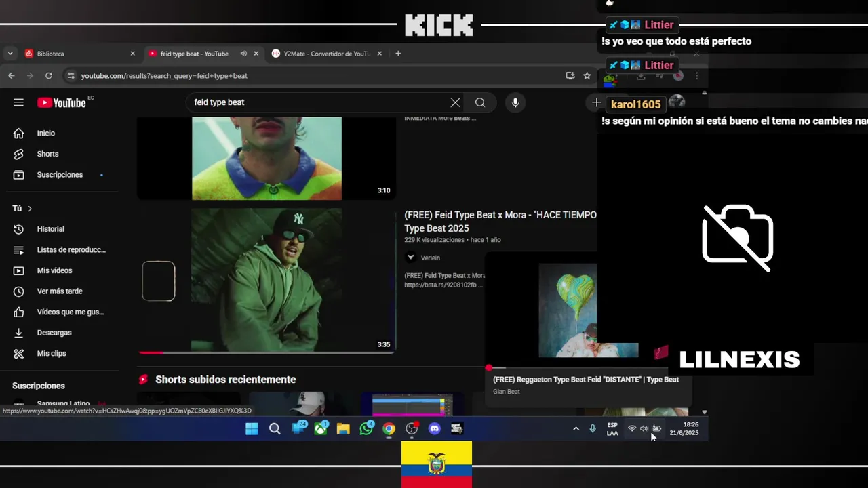868x488 pixels.
Task: Clear the search box with the X
Action: coord(455,102)
